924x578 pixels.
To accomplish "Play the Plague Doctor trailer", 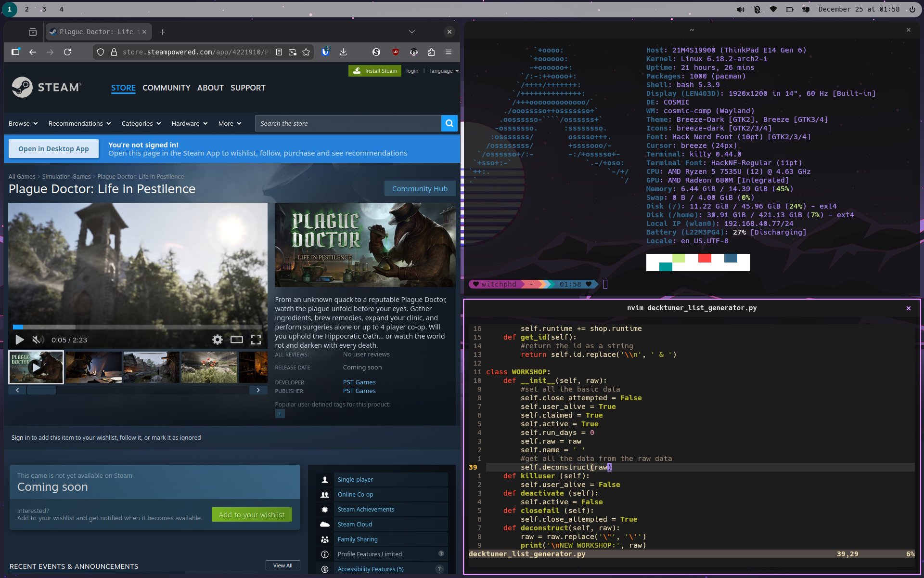I will (x=19, y=340).
